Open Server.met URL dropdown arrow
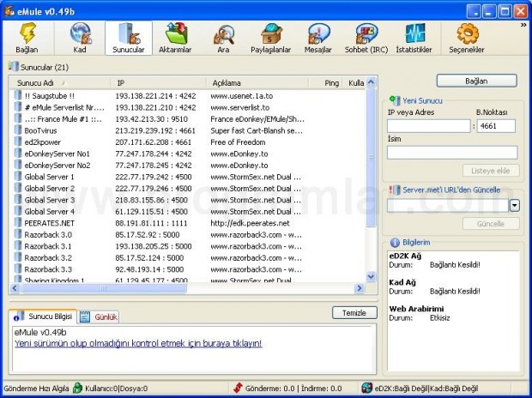Screen dimensions: 532x398 coord(514,205)
